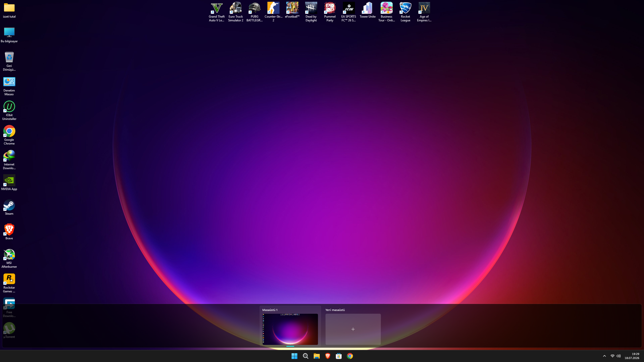Click the Counter-Strike 2 desktop icon
Viewport: 644px width, 362px height.
(x=273, y=12)
